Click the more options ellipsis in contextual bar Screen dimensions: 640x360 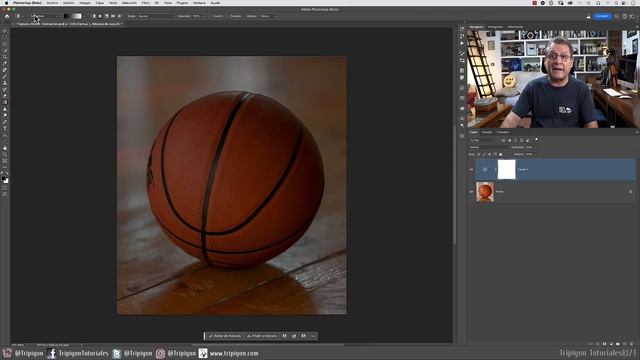(x=313, y=336)
